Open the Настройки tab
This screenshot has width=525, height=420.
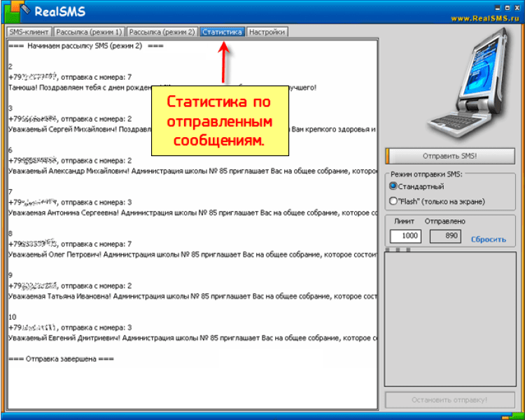click(267, 31)
